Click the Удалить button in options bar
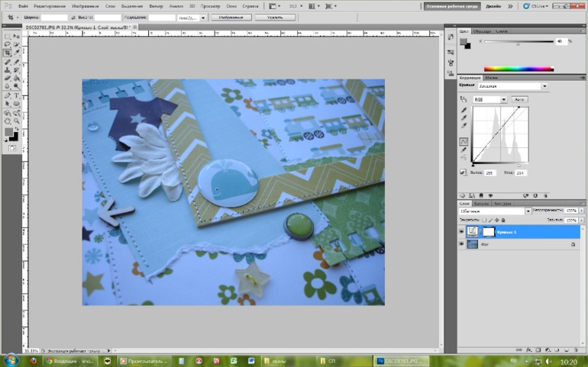This screenshot has height=367, width=588. click(x=275, y=17)
